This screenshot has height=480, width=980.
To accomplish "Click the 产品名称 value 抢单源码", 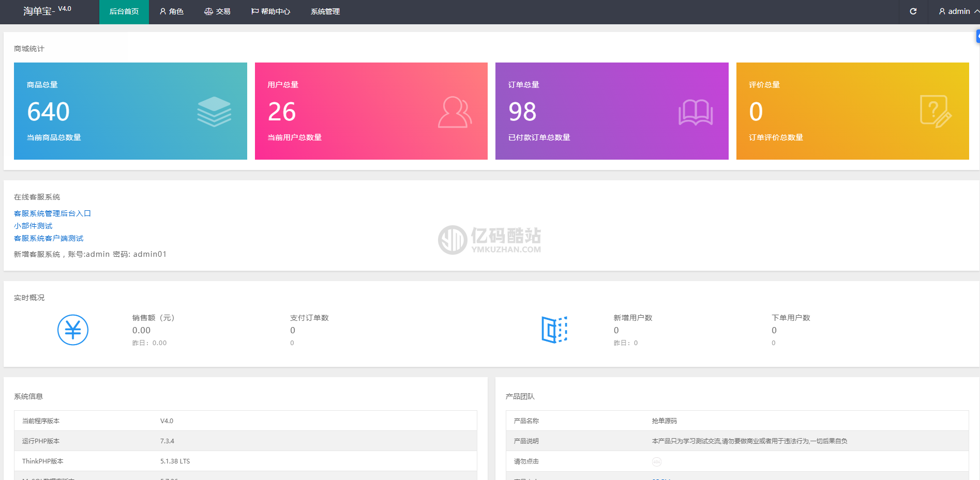I will (664, 421).
